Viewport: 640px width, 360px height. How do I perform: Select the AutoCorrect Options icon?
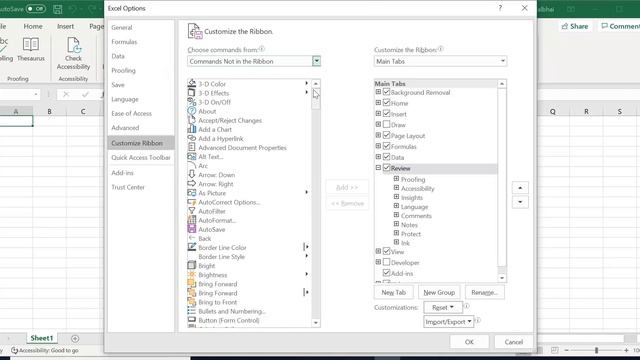(x=191, y=202)
